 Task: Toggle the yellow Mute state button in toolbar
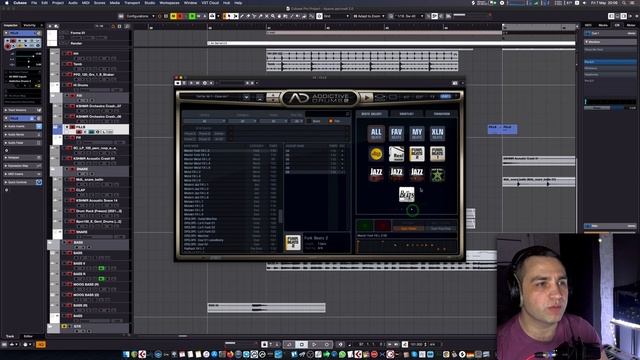173,16
